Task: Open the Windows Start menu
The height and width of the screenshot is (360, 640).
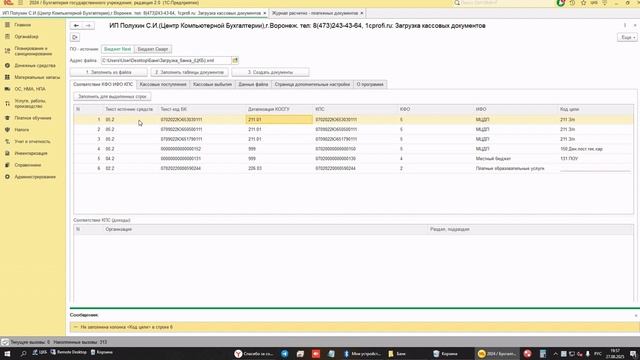Action: (7, 353)
